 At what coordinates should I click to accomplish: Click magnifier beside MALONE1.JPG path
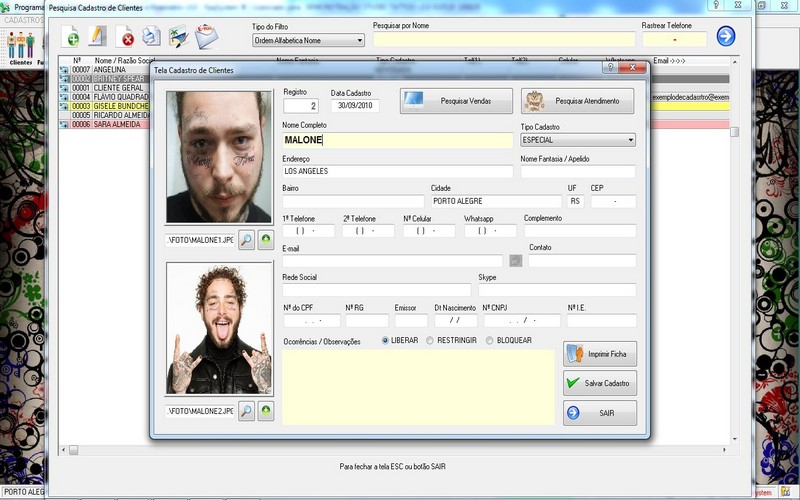[x=246, y=240]
